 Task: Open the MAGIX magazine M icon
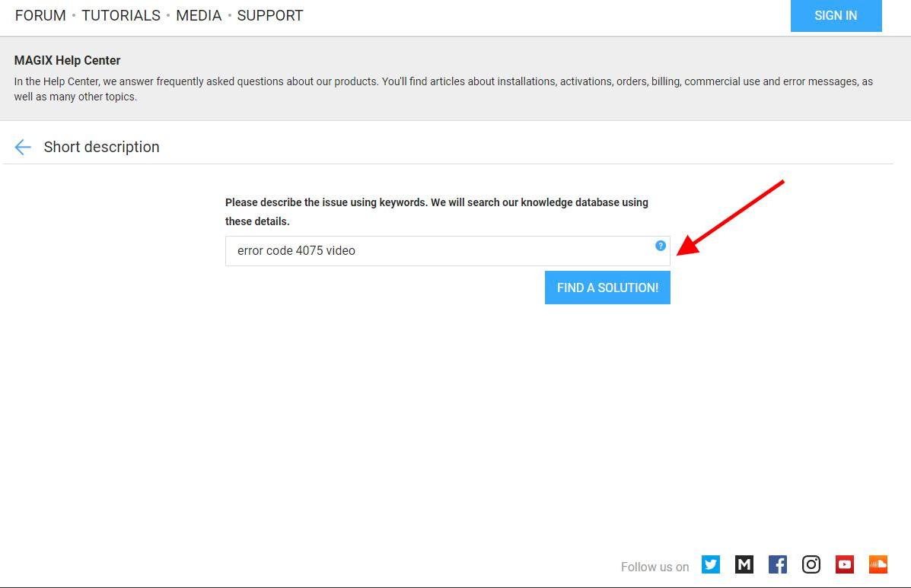pyautogui.click(x=744, y=564)
